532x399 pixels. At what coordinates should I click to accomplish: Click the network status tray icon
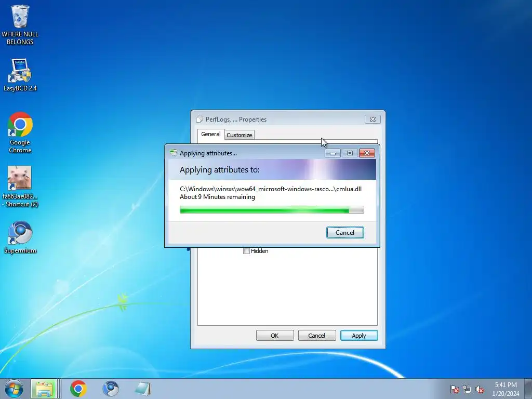click(x=467, y=389)
